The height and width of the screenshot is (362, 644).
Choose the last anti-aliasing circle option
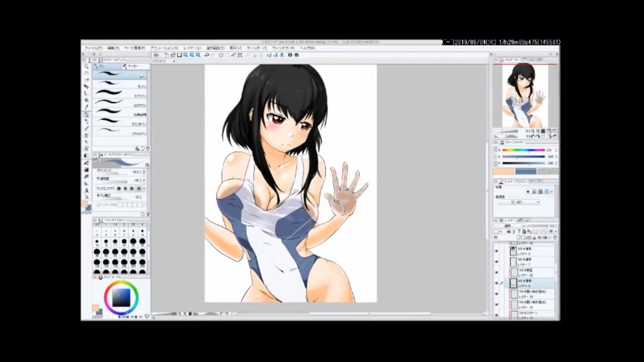tap(138, 188)
